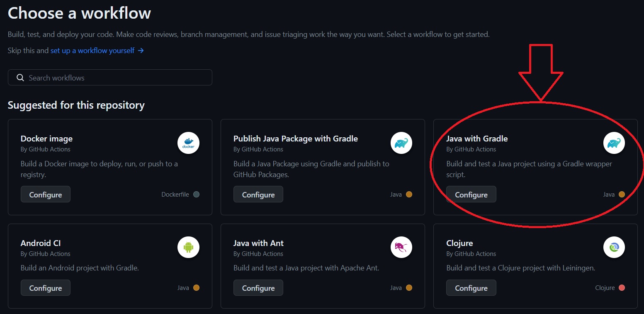Click publish to GitHub Packages description text
644x314 pixels.
(x=311, y=169)
